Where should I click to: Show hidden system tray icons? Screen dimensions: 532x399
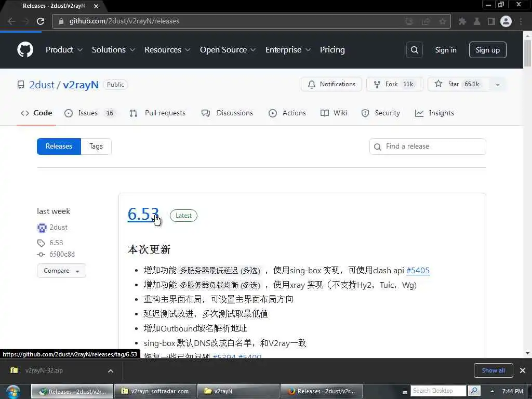(492, 391)
